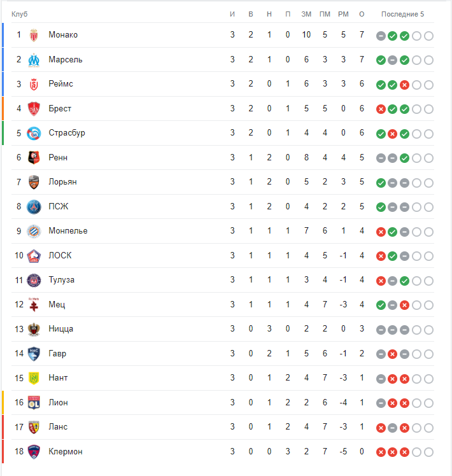Click Clermont's first red loss indicator
Image resolution: width=452 pixels, height=476 pixels.
381,452
